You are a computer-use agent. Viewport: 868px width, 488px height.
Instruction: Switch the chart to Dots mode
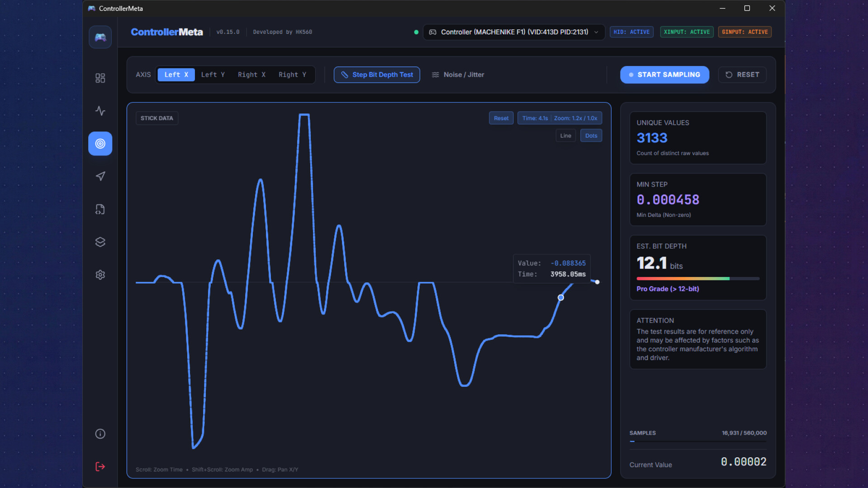pos(591,136)
